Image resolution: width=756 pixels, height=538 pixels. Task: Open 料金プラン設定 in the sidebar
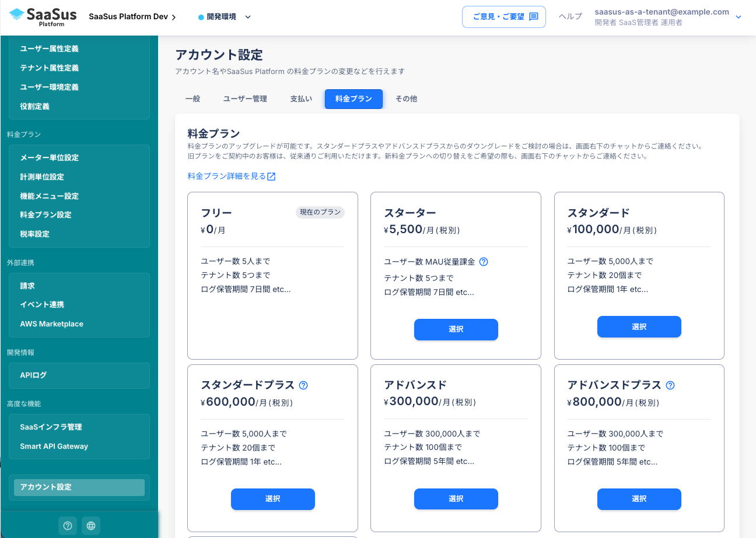(x=45, y=215)
